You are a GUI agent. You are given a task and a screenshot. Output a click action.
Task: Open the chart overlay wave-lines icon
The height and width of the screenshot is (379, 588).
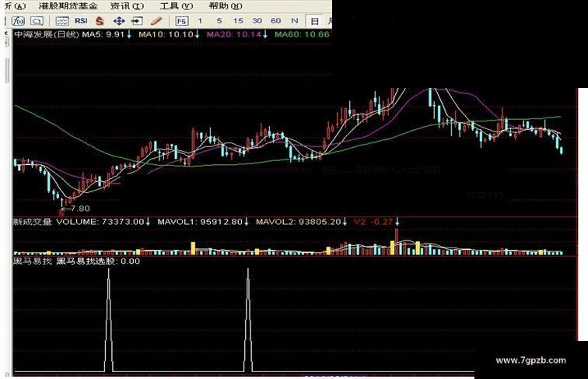(x=62, y=21)
